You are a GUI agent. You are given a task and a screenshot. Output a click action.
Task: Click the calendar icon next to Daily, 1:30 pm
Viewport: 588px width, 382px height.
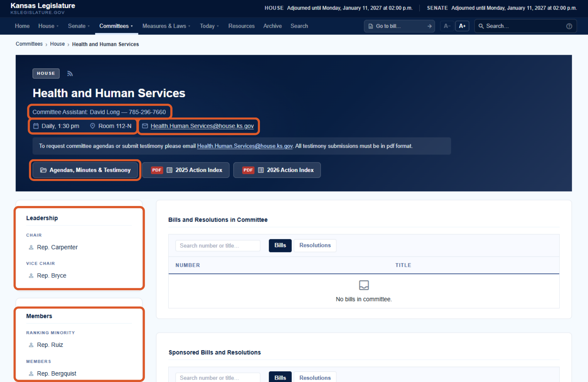pyautogui.click(x=36, y=126)
